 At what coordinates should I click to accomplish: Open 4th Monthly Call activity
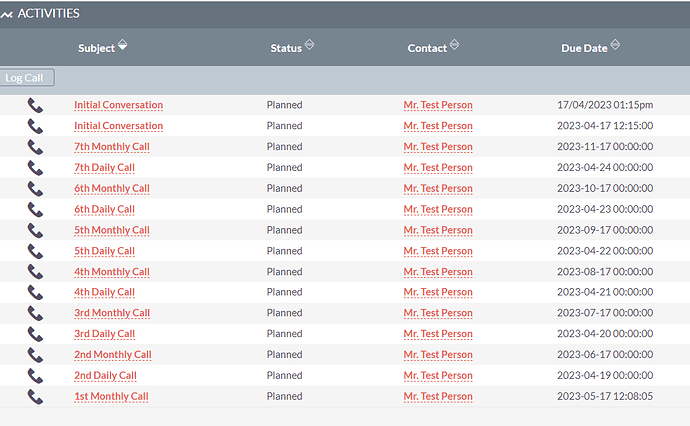tap(112, 272)
